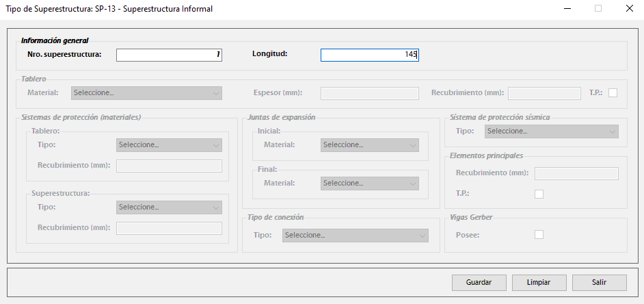Screen dimensions: 644x304
Task: Open Tipo dropdown in Superestructura protection group
Action: (x=169, y=207)
